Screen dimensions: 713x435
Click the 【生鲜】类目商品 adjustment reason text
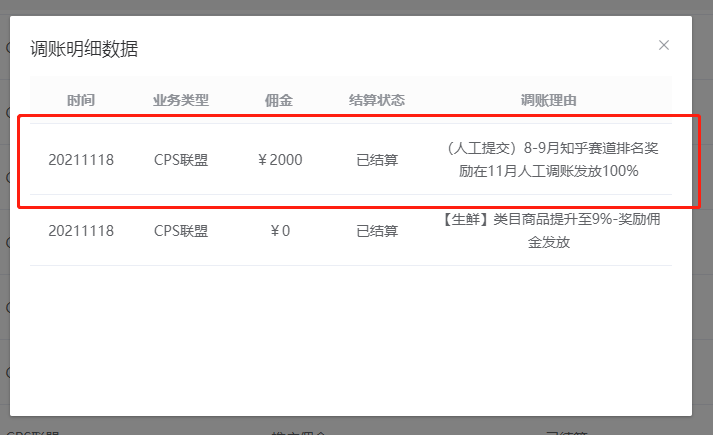point(549,230)
